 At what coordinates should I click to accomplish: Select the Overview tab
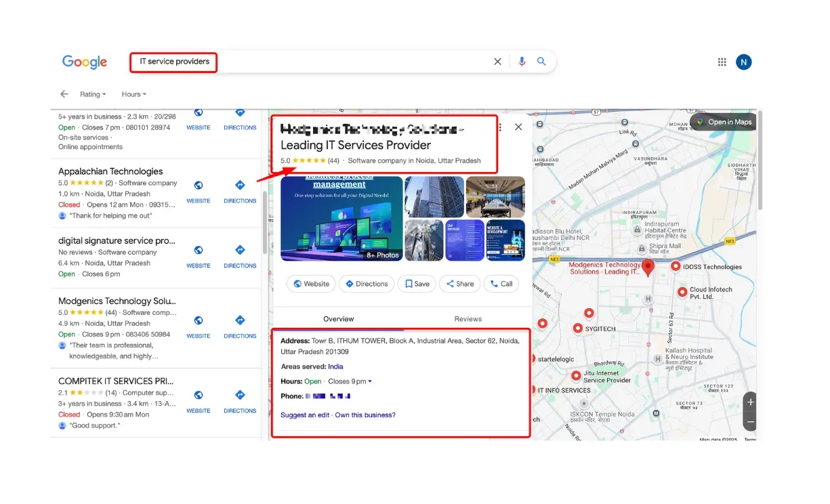click(x=338, y=318)
